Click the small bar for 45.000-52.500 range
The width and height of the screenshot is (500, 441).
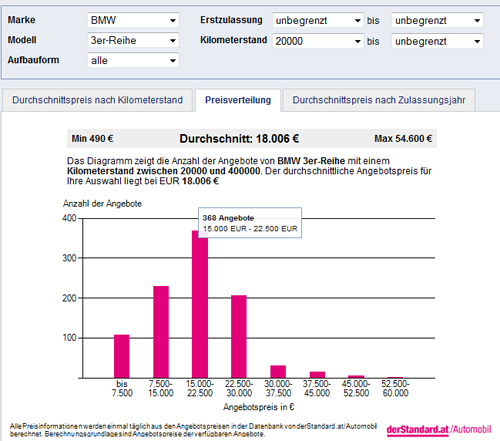coord(356,377)
